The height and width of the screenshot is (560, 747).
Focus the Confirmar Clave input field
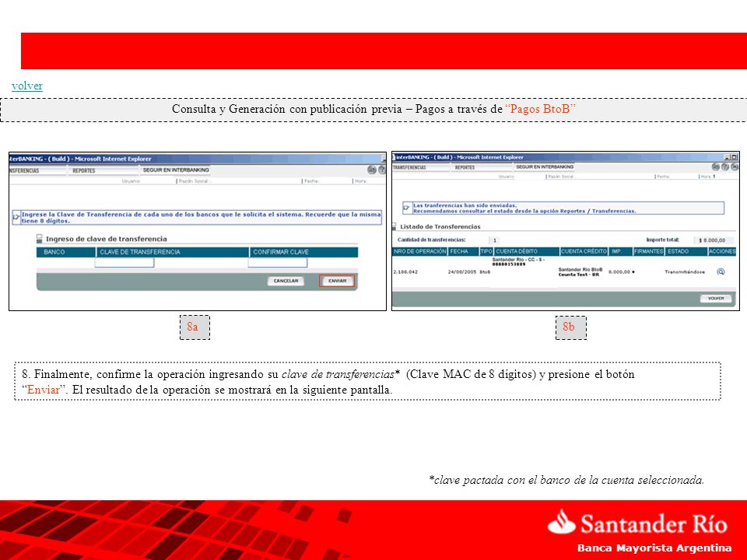[278, 262]
